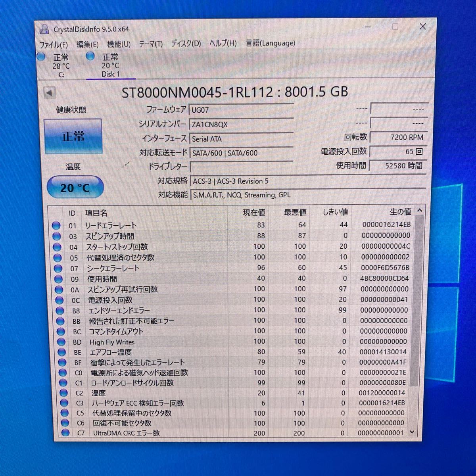Click the features field S.M.A.R.T., NCQ
The height and width of the screenshot is (476, 476).
308,195
